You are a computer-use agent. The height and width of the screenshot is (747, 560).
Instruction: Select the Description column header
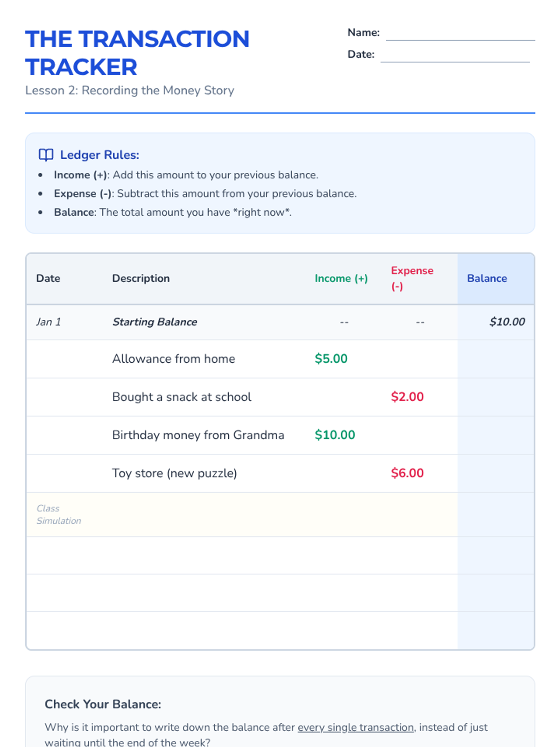(x=141, y=278)
